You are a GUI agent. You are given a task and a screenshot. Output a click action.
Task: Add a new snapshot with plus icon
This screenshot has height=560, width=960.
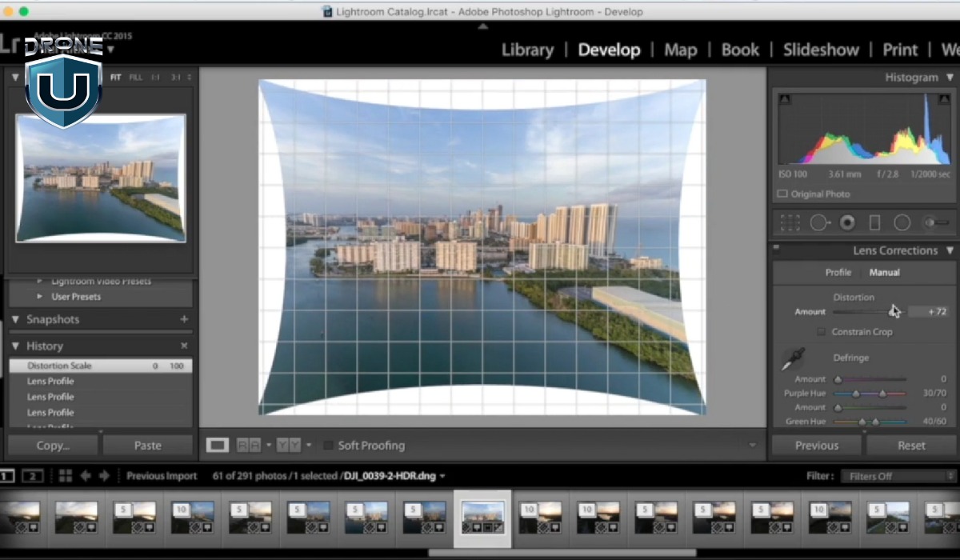[x=184, y=319]
